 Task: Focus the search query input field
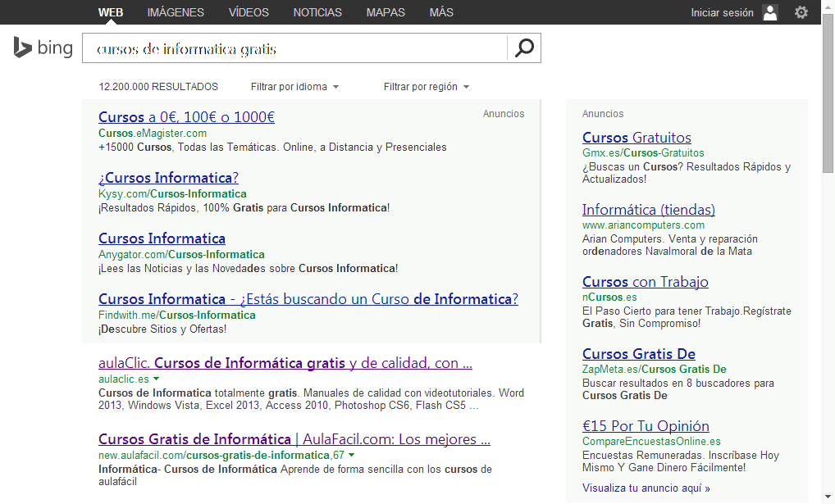(x=294, y=48)
